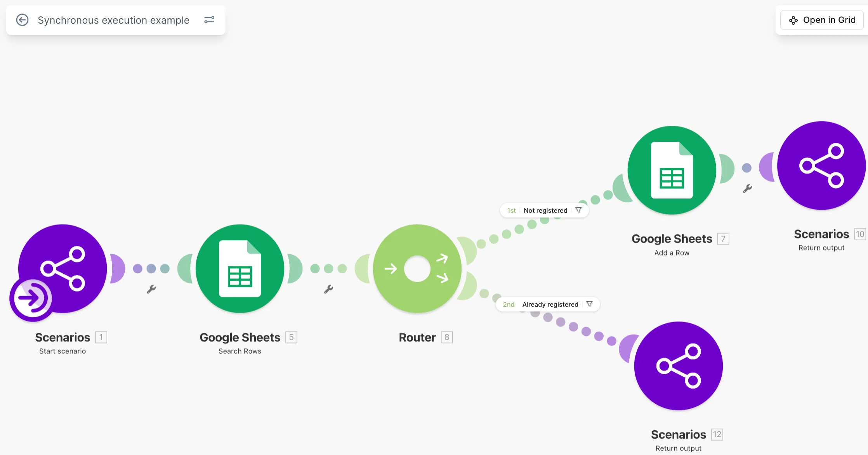Click the Synchronous execution example title
Screen dimensions: 868x455
pyautogui.click(x=113, y=20)
